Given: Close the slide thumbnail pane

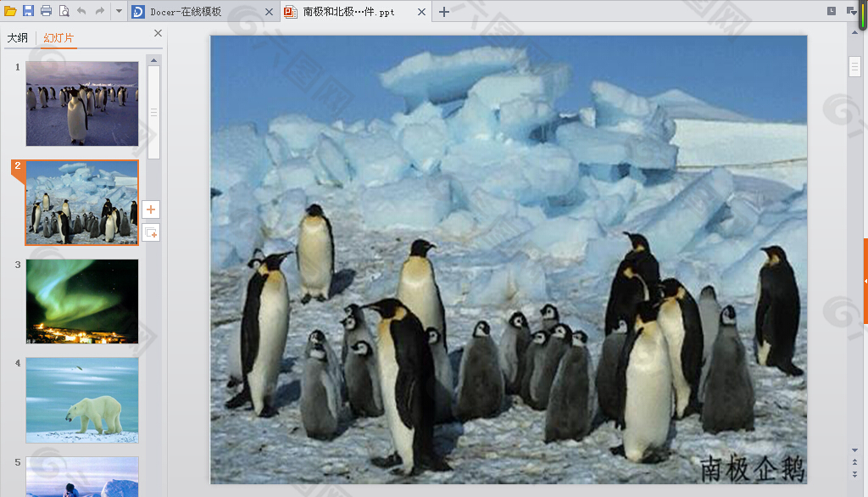Looking at the screenshot, I should click(x=158, y=33).
